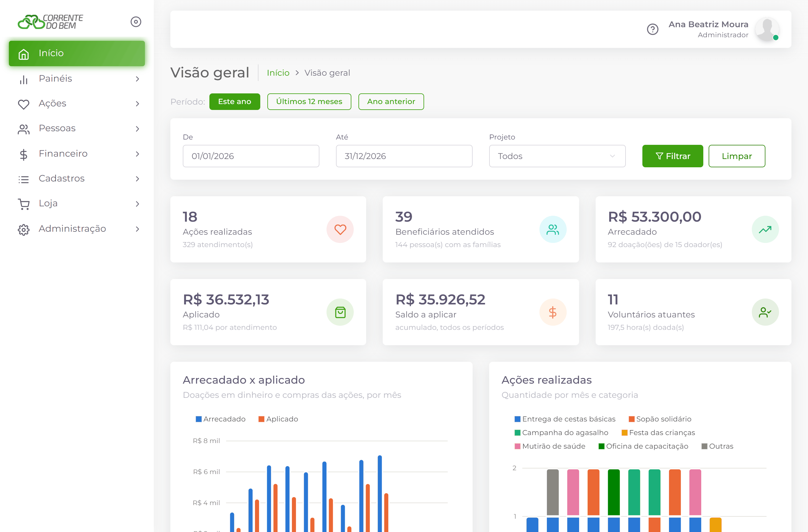Toggle the sidebar pin circle icon

click(136, 22)
